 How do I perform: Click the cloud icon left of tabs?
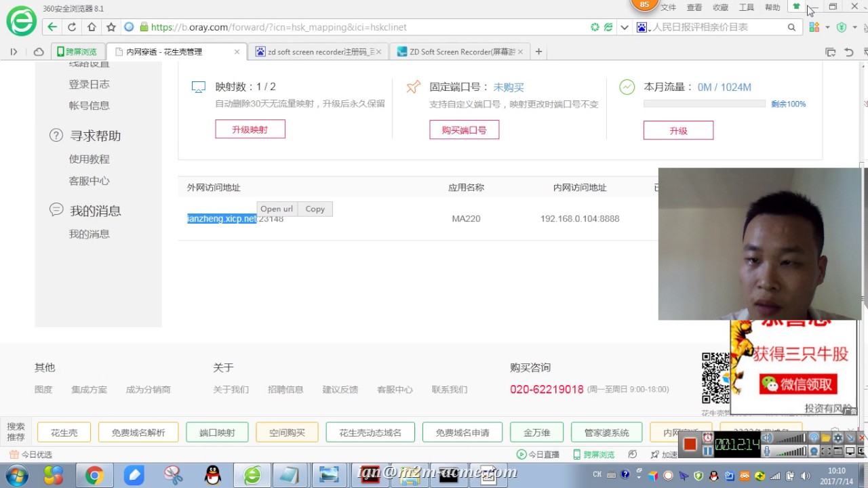click(x=39, y=52)
